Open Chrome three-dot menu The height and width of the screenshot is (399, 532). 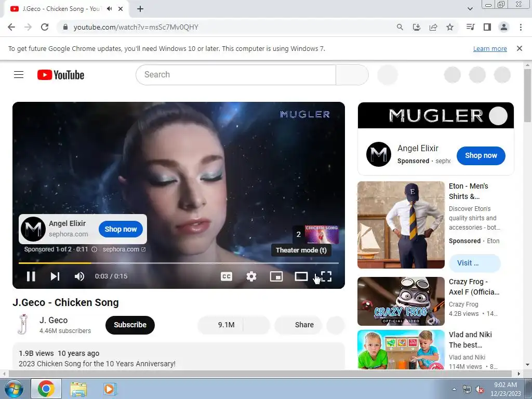521,27
